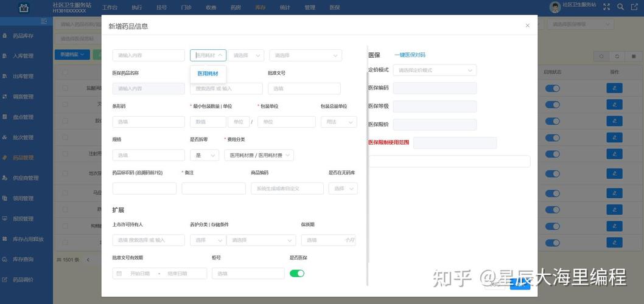Screen dimensions: 644x304
Task: Open 库存占用释放 in the sidebar
Action: [27, 239]
